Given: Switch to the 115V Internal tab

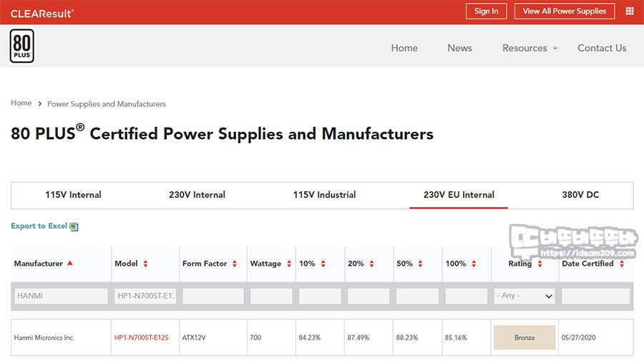Looking at the screenshot, I should pos(73,195).
